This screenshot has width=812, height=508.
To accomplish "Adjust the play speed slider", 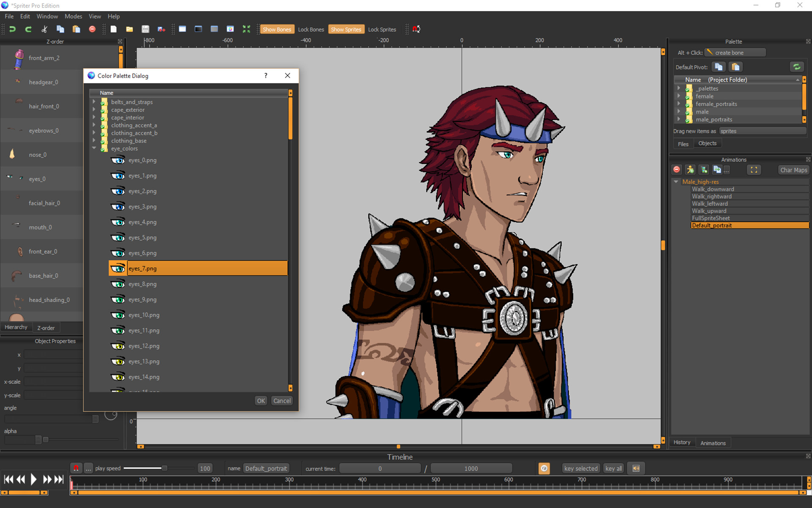I will coord(164,468).
